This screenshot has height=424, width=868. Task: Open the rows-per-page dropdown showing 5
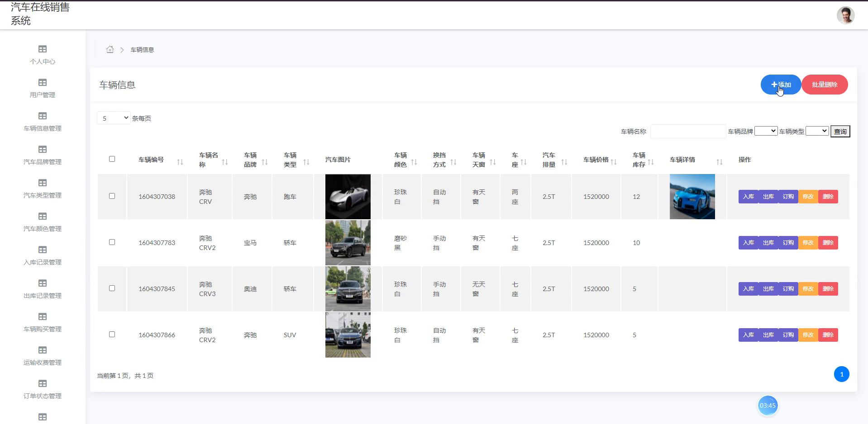[x=114, y=118]
